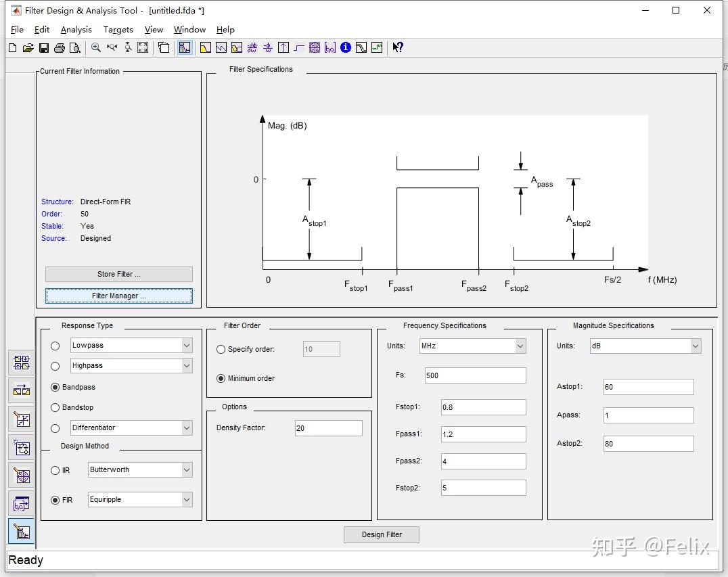Select the IIR design method
This screenshot has height=577, width=728.
(x=55, y=470)
